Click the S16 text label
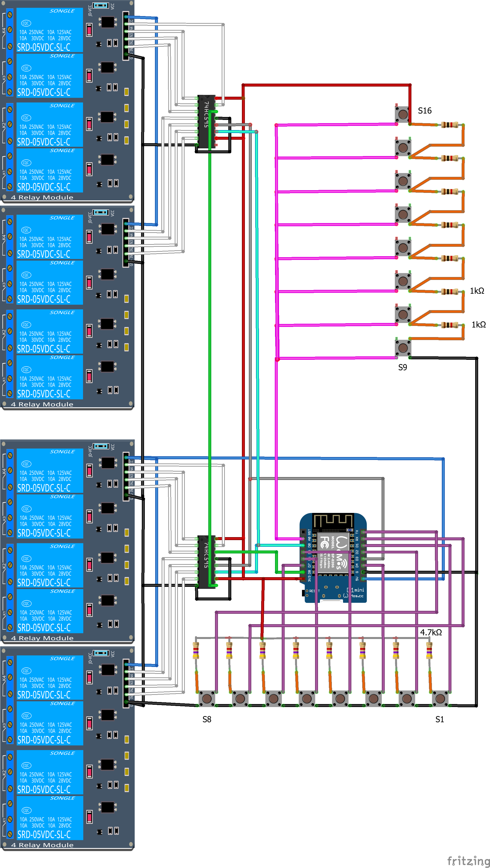490x868 pixels. point(425,111)
